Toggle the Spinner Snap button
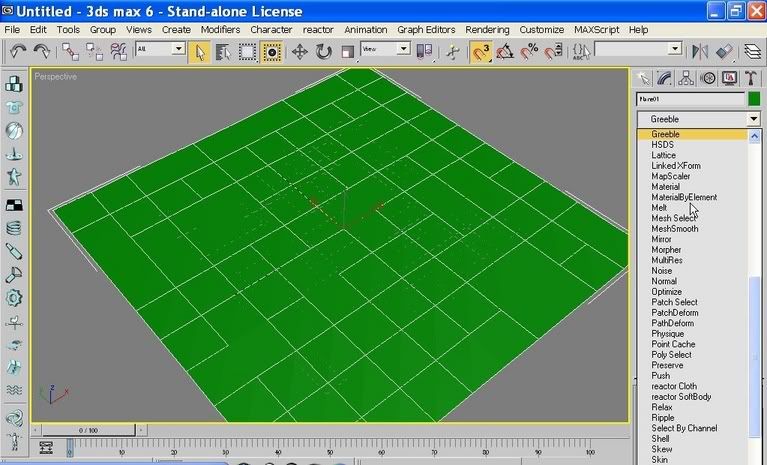 coord(554,51)
